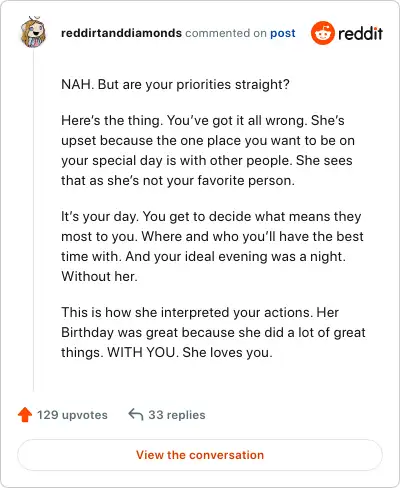Click the "Without her." line

point(99,276)
